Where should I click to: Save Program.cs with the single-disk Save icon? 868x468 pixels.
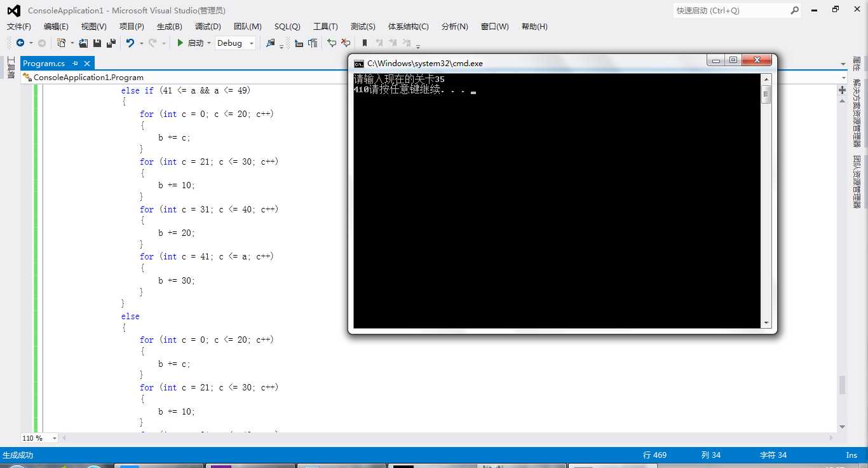coord(97,43)
